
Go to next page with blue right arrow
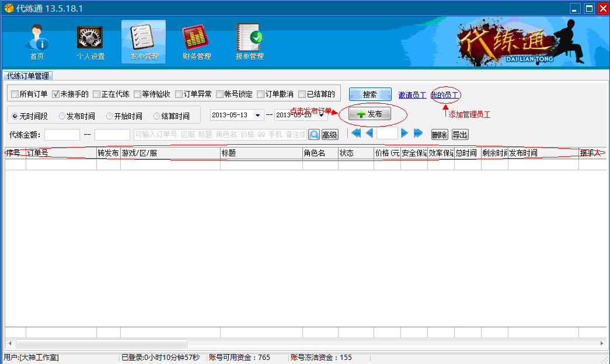click(405, 133)
